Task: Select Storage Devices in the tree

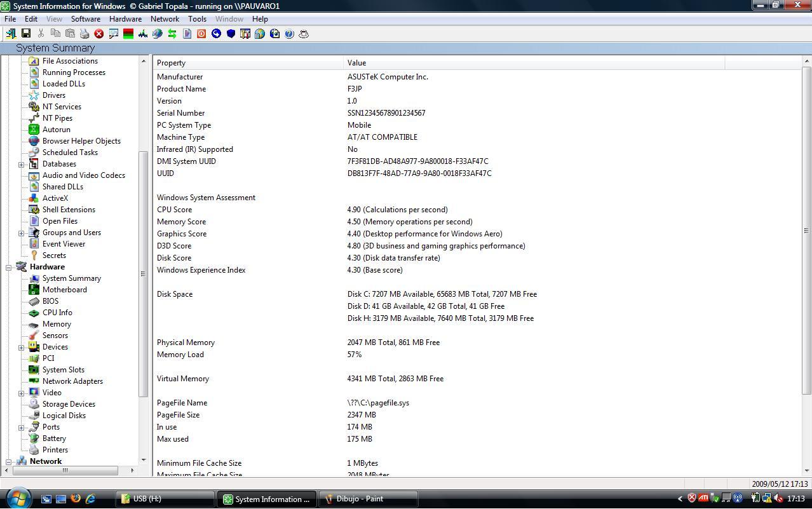Action: pyautogui.click(x=69, y=404)
